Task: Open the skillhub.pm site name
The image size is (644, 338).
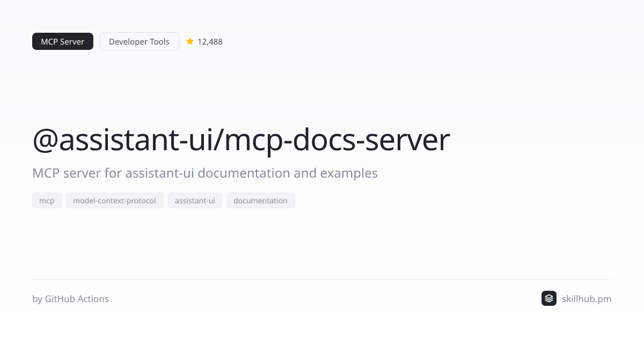Action: pyautogui.click(x=587, y=299)
